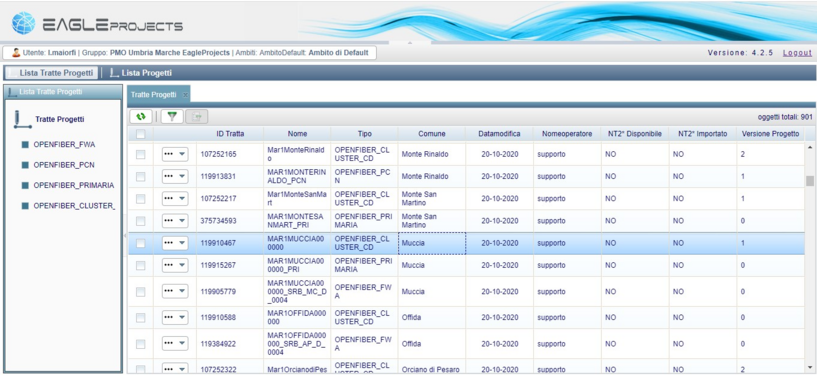Toggle the select-all checkbox in the table header
Viewport: 817px width, 377px height.
pyautogui.click(x=141, y=134)
